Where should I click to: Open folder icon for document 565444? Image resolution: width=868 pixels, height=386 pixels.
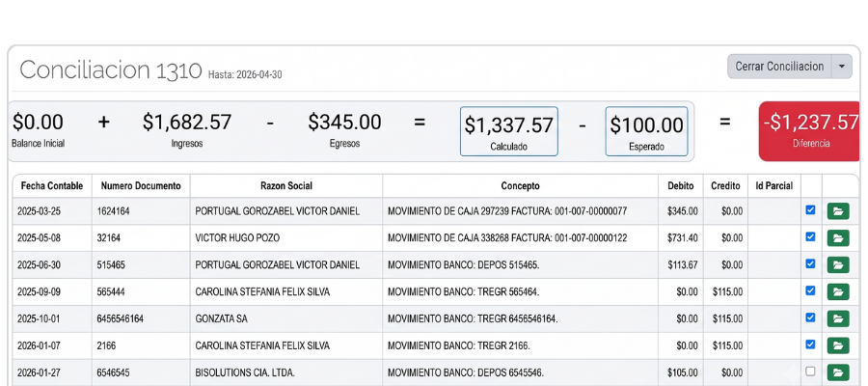click(x=837, y=291)
